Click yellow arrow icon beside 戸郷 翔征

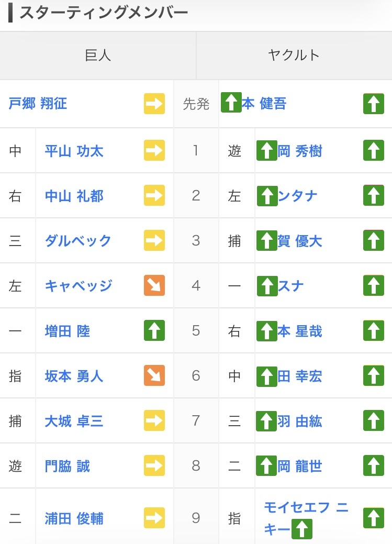[154, 104]
